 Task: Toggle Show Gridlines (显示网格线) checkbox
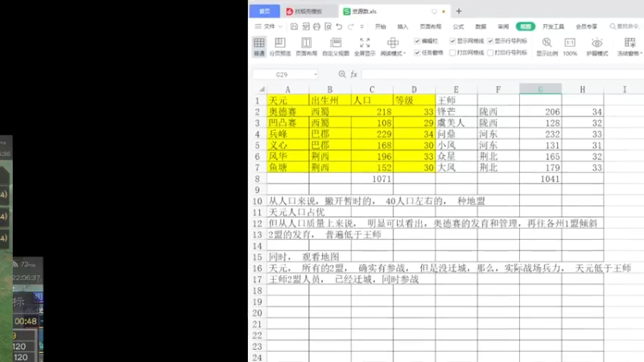452,41
